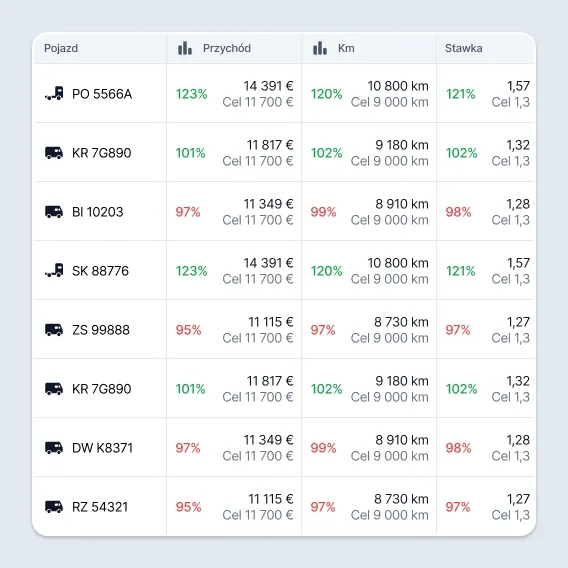Screen dimensions: 568x568
Task: Open vehicle PO 5566A
Action: click(102, 94)
